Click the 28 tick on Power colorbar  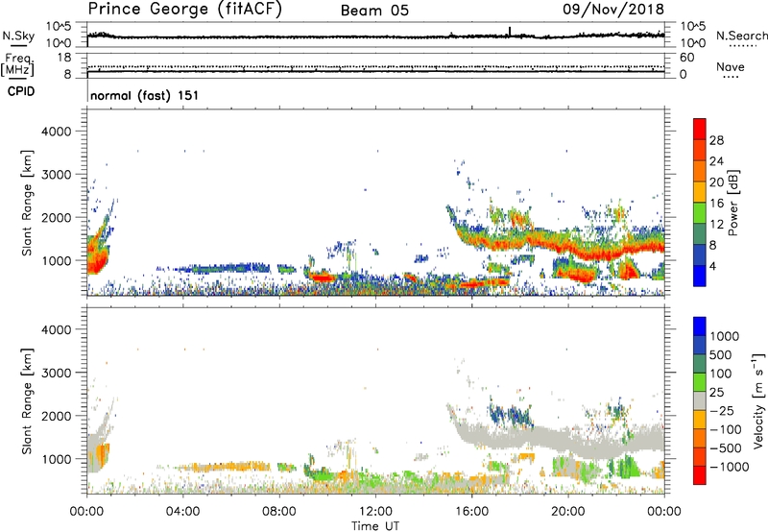point(716,140)
